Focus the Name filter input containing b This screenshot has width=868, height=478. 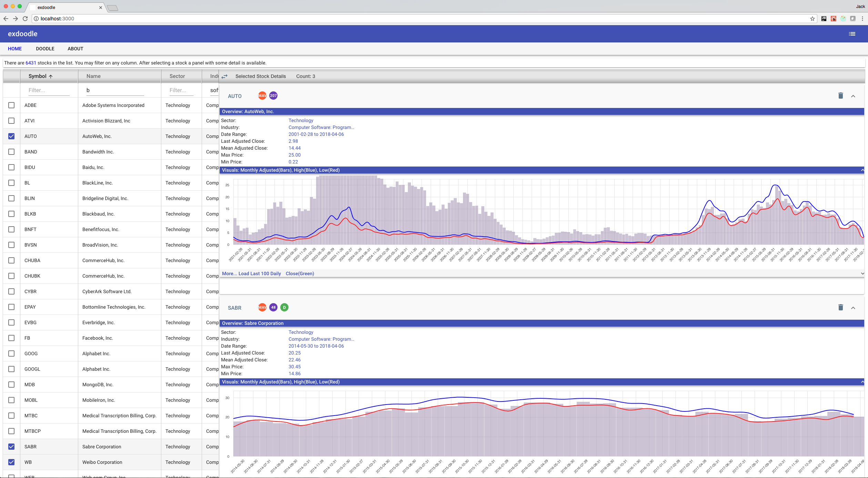tap(115, 90)
